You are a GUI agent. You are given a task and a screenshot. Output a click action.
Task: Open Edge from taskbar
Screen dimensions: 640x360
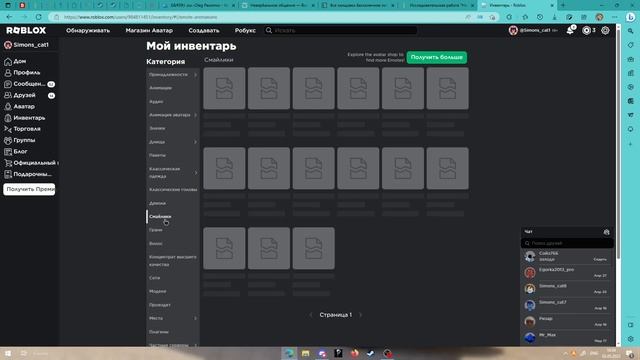(289, 353)
